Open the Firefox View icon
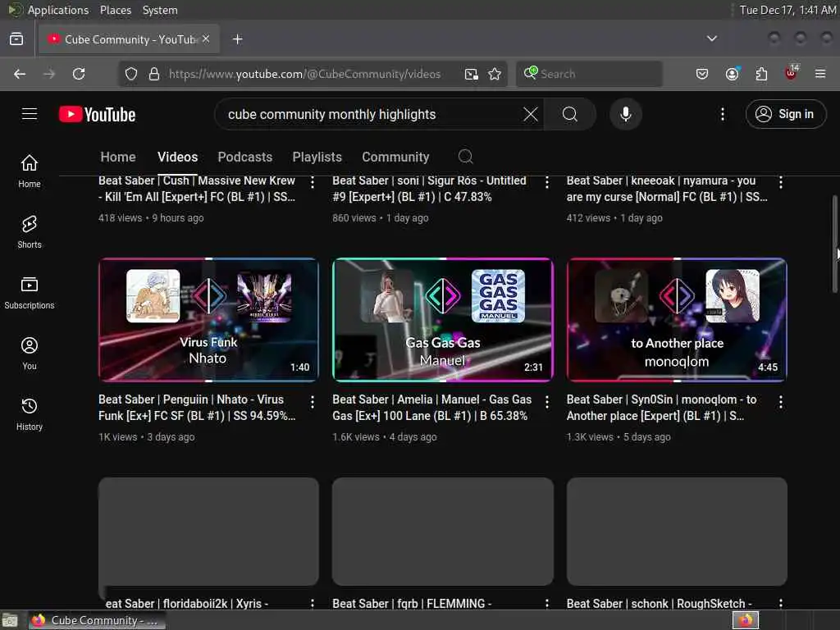Screen dimensions: 840x630 click(16, 39)
